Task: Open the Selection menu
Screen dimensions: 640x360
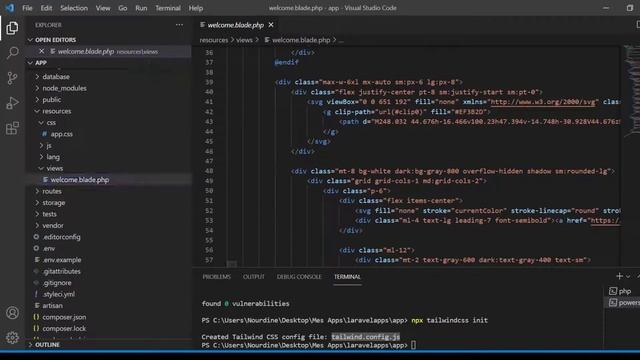Action: (x=74, y=8)
